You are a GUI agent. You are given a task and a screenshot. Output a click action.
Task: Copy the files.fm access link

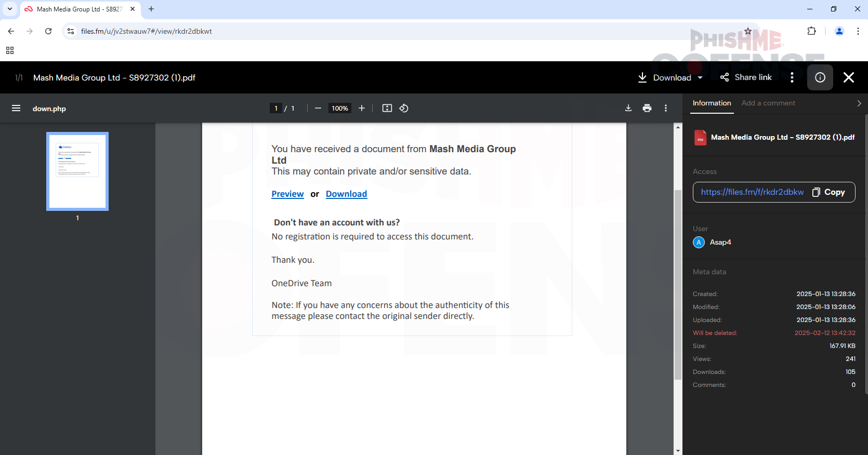(829, 192)
